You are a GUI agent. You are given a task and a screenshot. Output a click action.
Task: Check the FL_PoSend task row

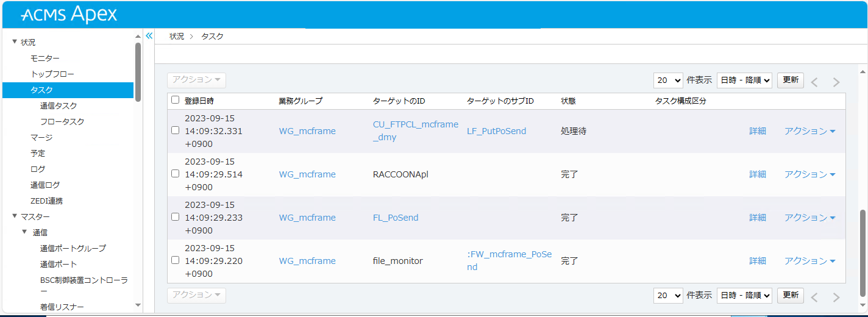pos(176,217)
